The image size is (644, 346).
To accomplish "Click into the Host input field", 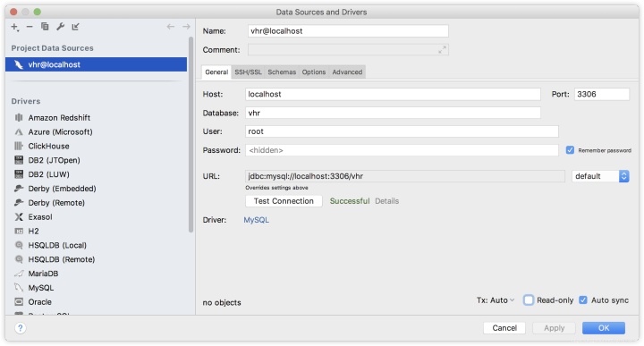I will coord(393,94).
